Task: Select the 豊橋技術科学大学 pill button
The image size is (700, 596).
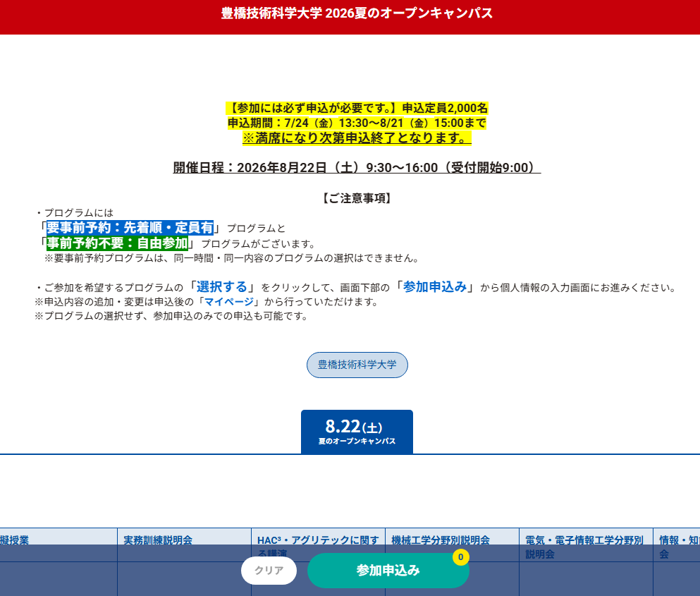Action: pos(357,365)
